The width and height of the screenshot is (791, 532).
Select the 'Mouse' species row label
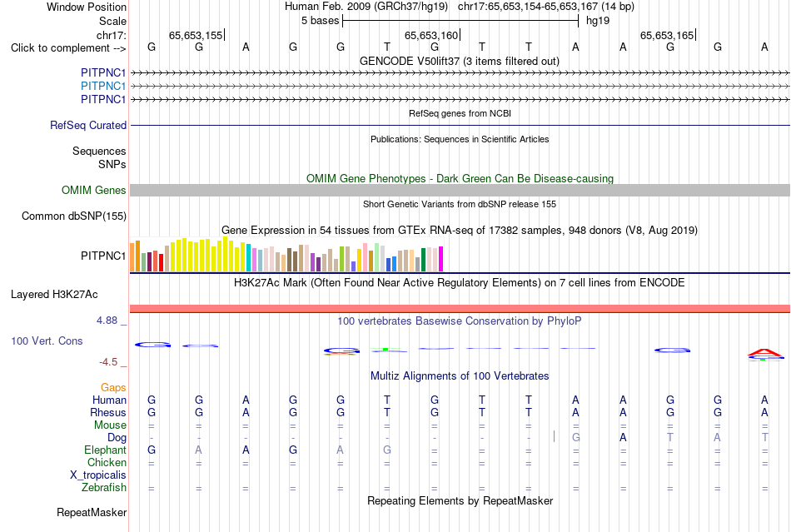coord(110,425)
